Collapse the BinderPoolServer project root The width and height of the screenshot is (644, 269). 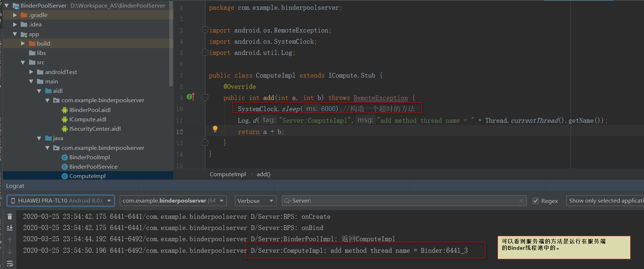click(x=7, y=5)
